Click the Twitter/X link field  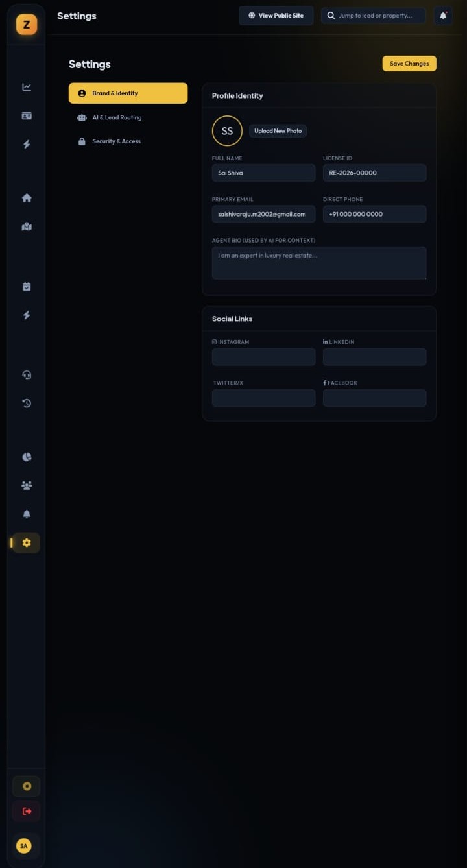click(263, 398)
